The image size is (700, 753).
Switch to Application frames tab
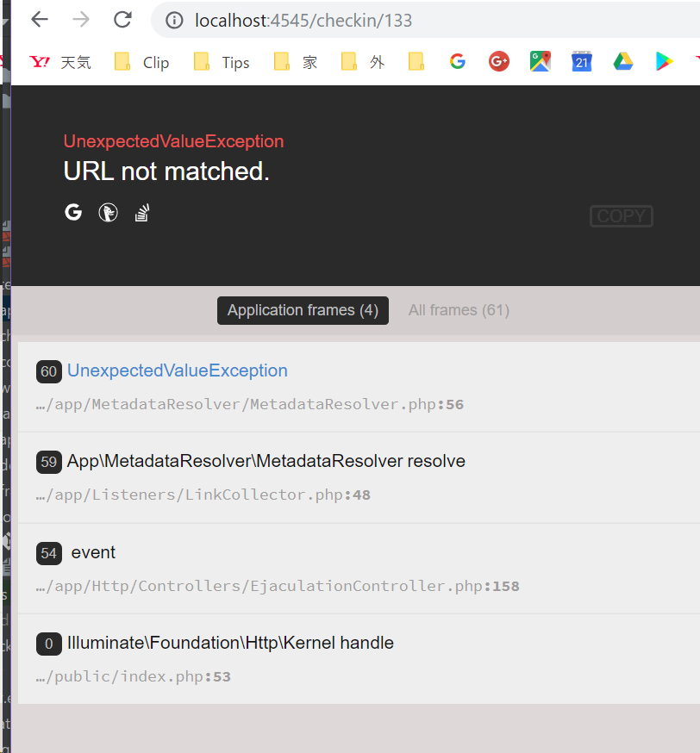[303, 310]
